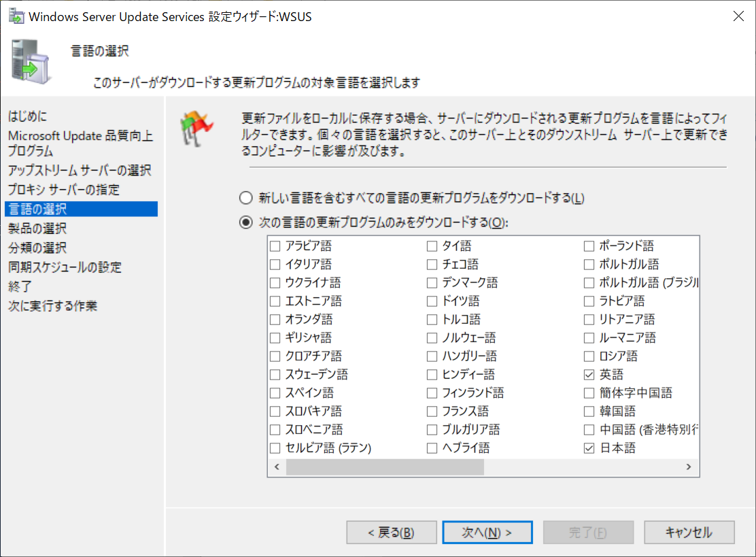Check the ラトビア語 checkbox
Viewport: 756px width, 557px height.
589,301
